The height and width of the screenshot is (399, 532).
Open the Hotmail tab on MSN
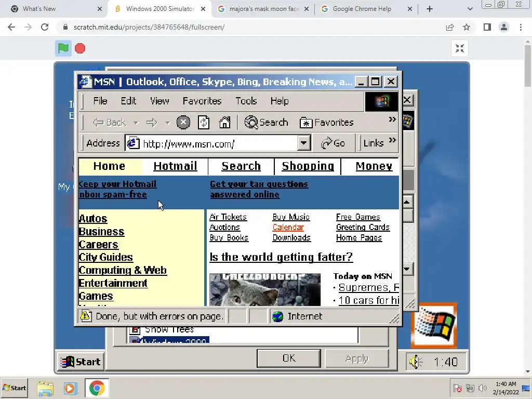[x=175, y=166]
